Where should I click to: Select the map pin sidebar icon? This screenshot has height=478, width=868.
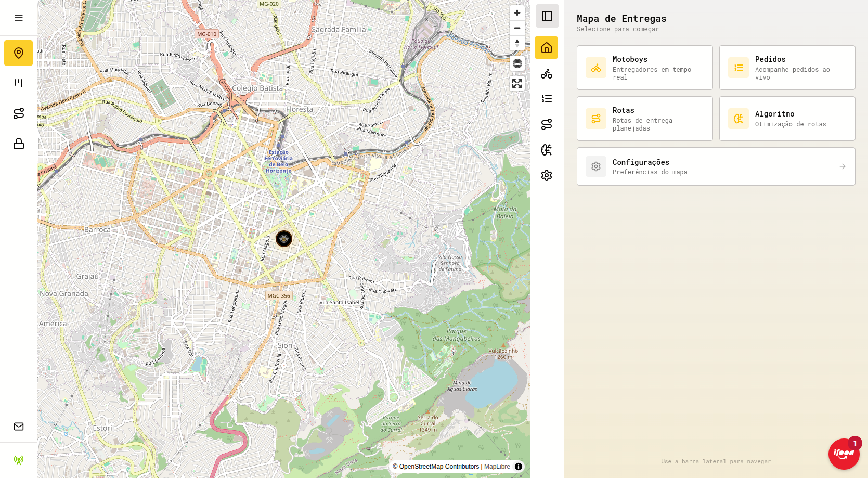19,53
